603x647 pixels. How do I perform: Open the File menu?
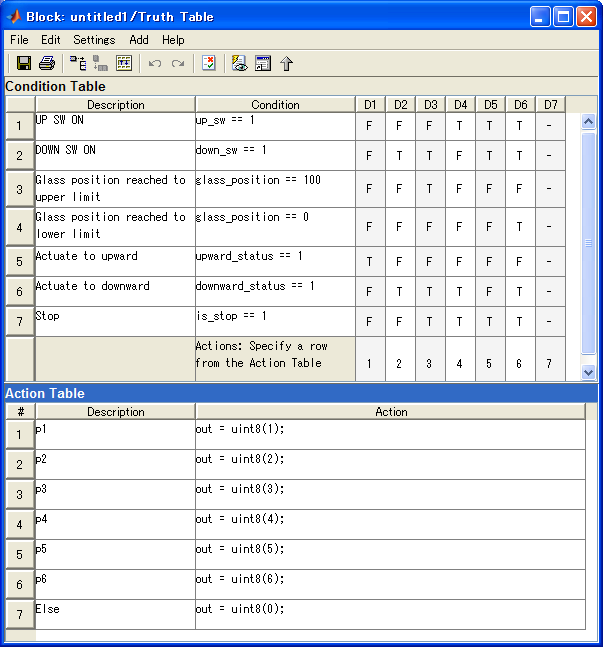pyautogui.click(x=19, y=40)
